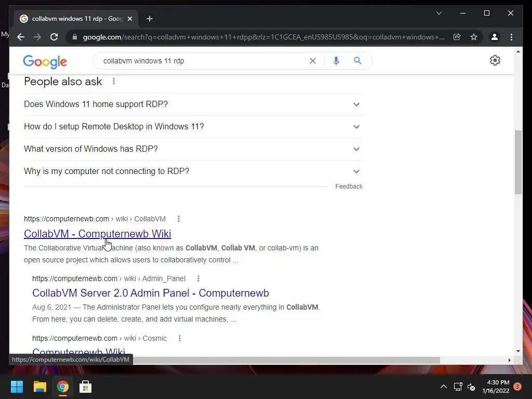Expand 'What version of Windows has RDP?'
This screenshot has height=399, width=532.
coord(193,149)
